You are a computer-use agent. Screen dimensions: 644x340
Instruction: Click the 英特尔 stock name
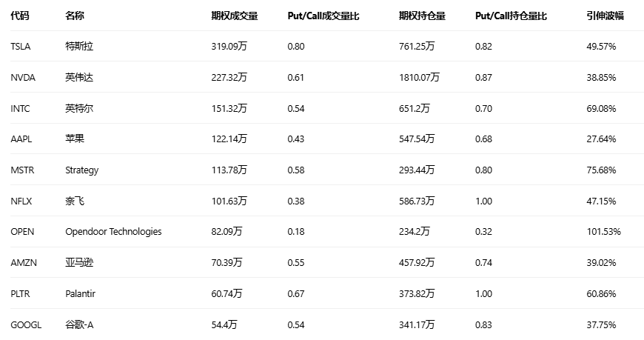(79, 109)
